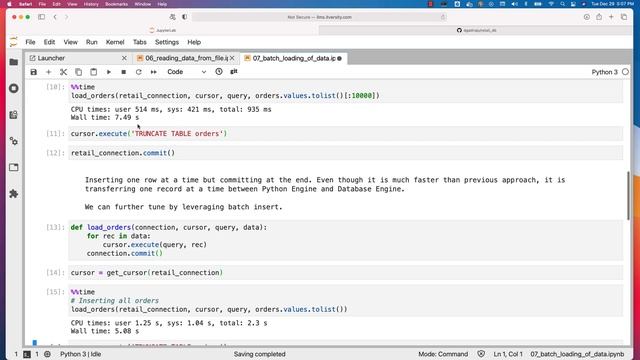Click the def load_orders code cell
640x360 pixels.
point(346,240)
